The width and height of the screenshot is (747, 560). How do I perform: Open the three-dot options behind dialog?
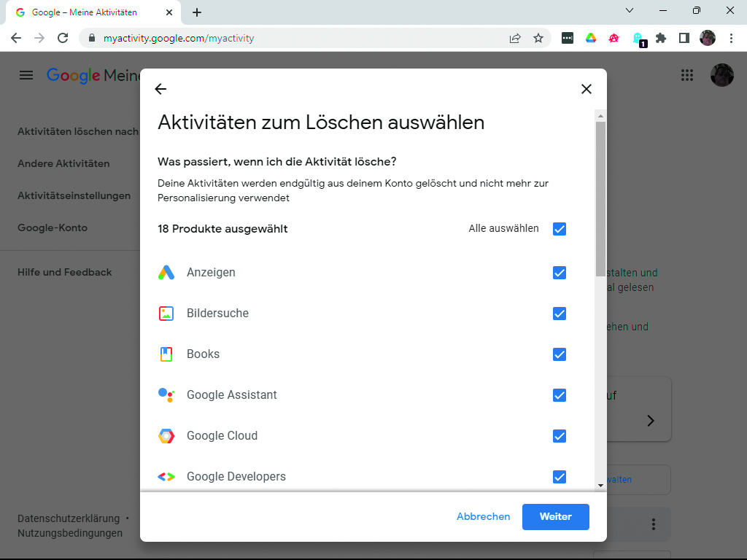pyautogui.click(x=654, y=525)
